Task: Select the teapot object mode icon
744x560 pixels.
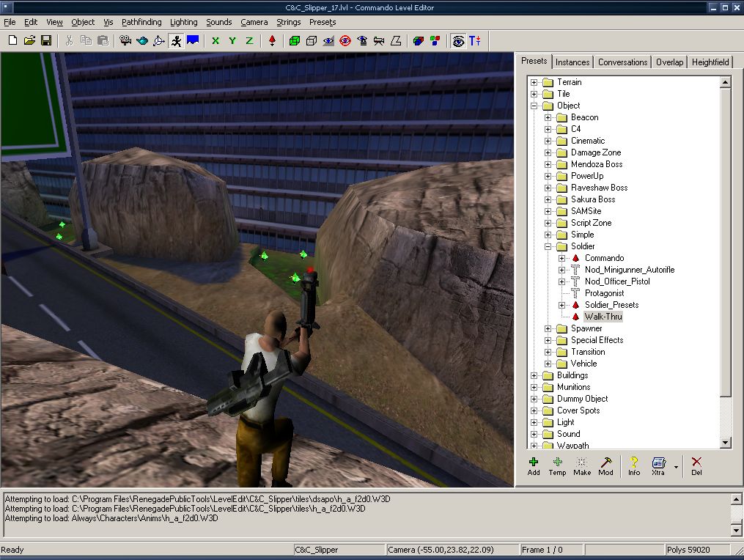Action: coord(142,41)
